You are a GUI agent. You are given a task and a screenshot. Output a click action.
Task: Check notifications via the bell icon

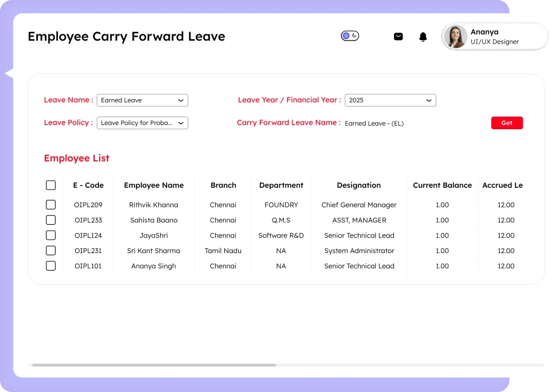click(423, 36)
